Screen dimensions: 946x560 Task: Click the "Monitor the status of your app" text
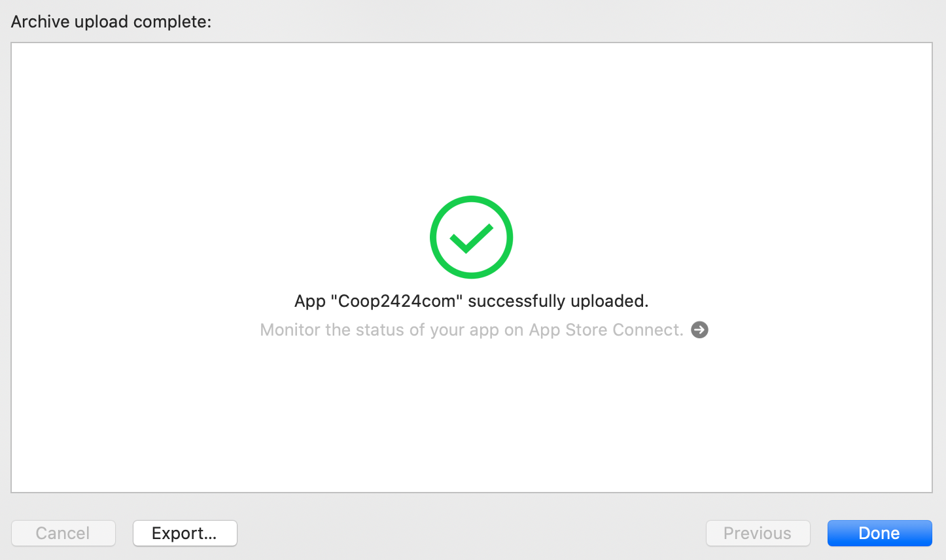tap(471, 330)
